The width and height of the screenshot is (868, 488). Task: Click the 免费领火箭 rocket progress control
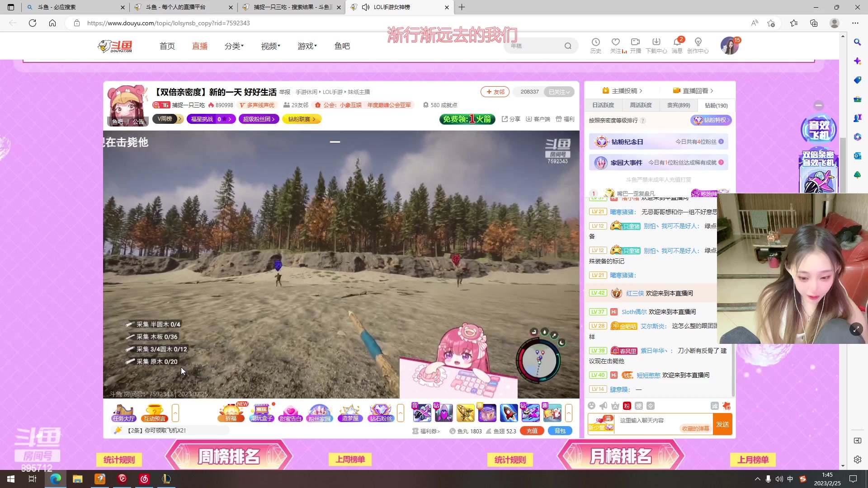tap(467, 119)
